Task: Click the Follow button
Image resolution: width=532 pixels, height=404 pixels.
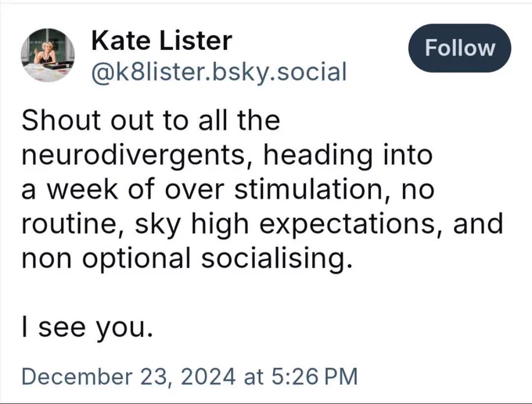Action: coord(460,48)
